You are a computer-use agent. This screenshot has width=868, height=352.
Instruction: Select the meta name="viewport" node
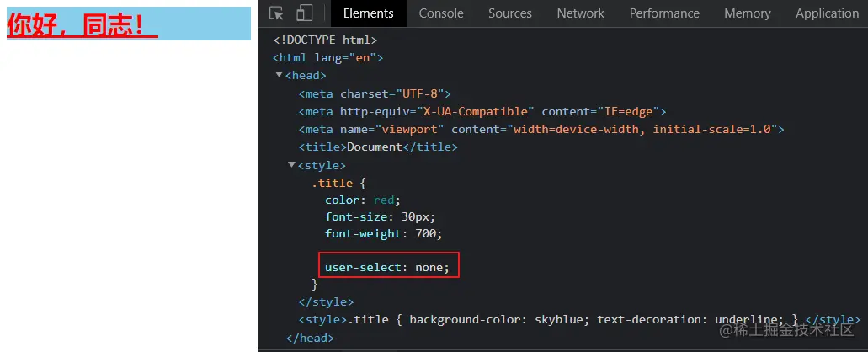[541, 129]
